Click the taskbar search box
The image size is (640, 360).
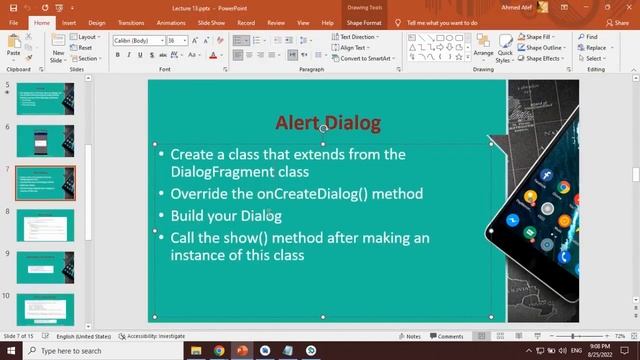click(x=103, y=351)
